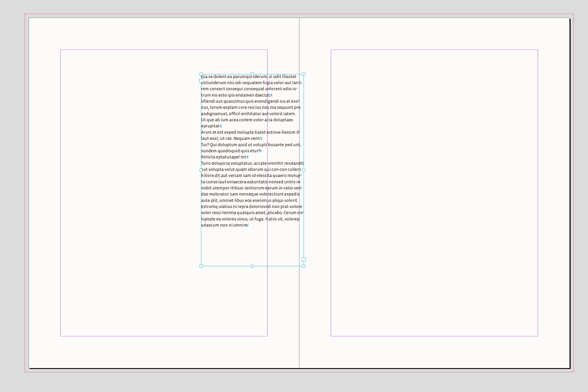
Task: Click the text frame's out port box
Action: click(x=304, y=259)
